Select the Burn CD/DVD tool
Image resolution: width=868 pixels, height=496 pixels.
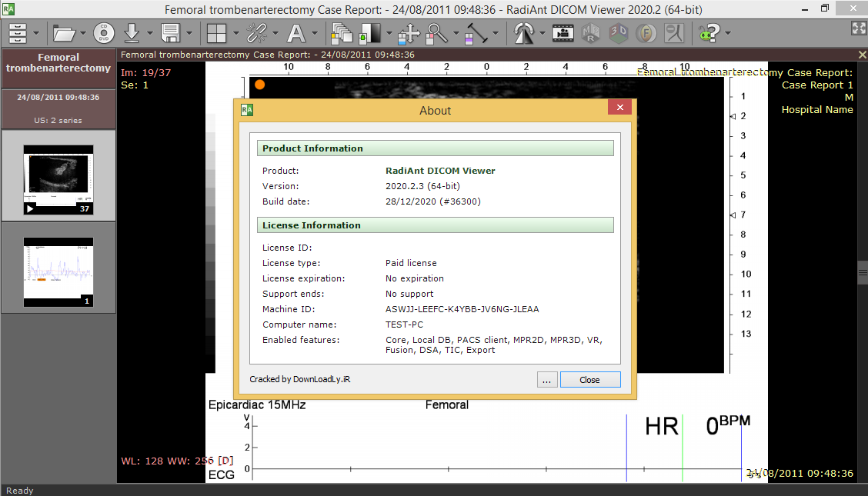pyautogui.click(x=102, y=32)
